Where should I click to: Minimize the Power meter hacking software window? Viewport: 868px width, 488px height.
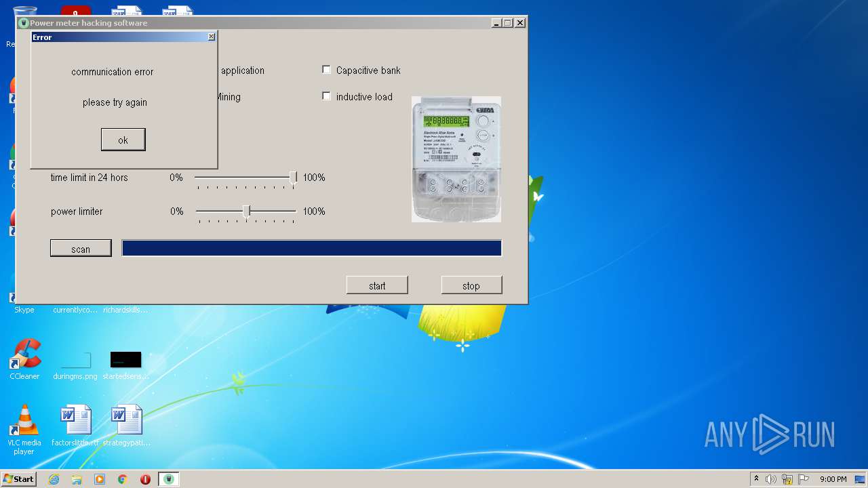[496, 23]
